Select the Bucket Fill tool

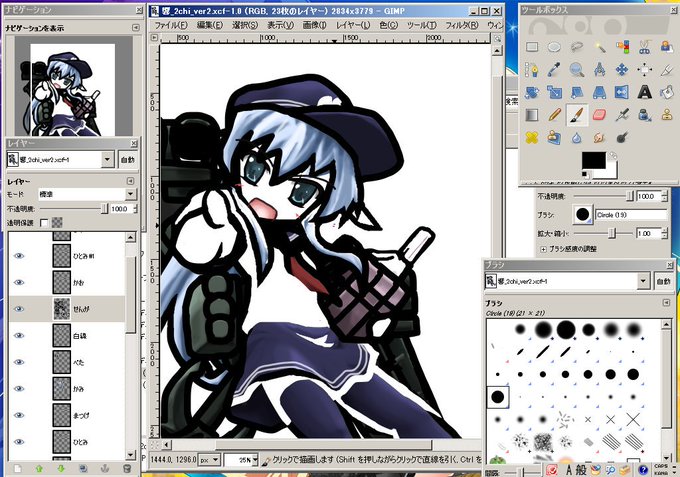click(x=667, y=92)
